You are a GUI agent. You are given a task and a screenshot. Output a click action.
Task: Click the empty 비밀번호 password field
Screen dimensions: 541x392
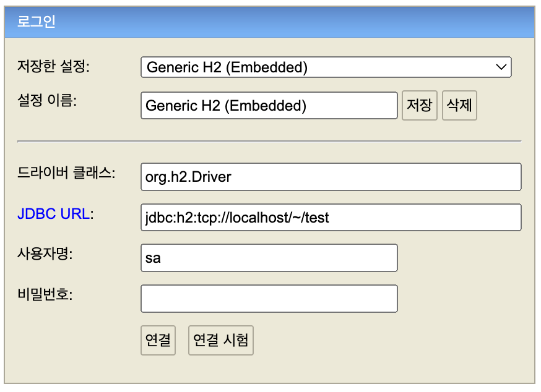269,299
